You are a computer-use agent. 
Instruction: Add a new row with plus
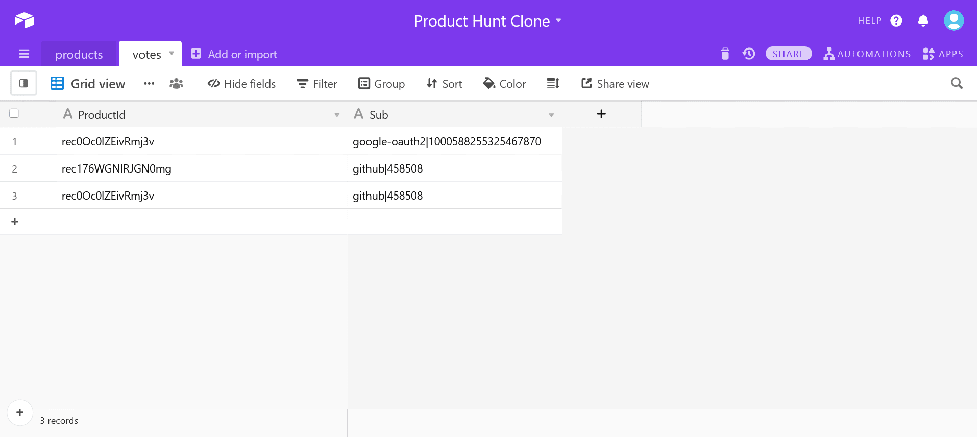click(15, 222)
